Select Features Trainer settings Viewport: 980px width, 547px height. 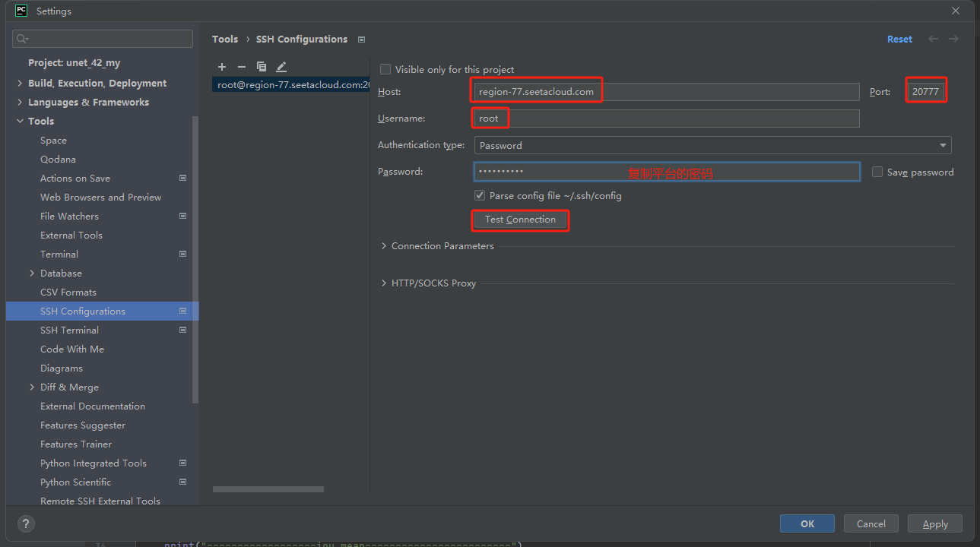click(76, 444)
